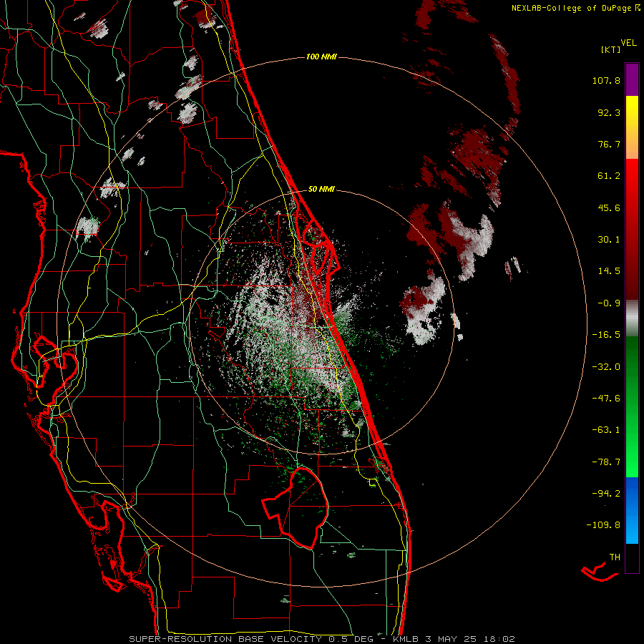Click the TH legend label
The image size is (644, 644).
[x=615, y=557]
